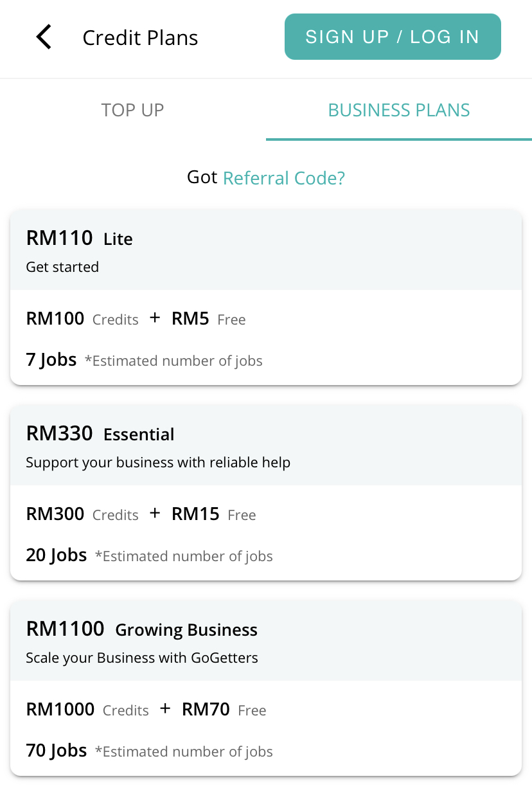
Task: Switch to the TOP UP tab
Action: pos(132,110)
